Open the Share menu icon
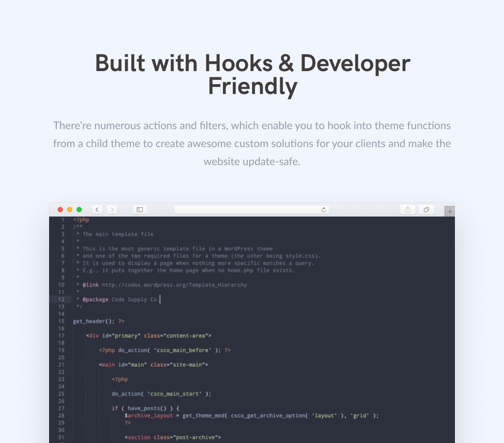The width and height of the screenshot is (504, 443). point(407,209)
